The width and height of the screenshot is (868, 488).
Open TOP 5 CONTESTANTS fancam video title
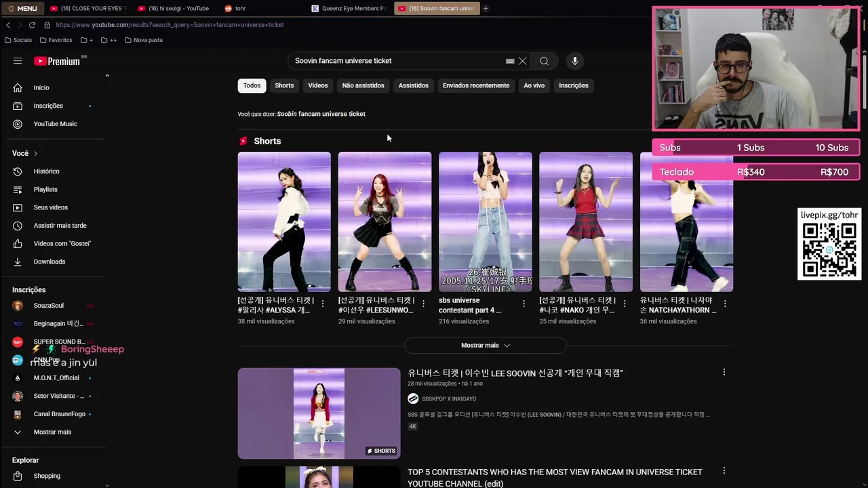click(555, 477)
